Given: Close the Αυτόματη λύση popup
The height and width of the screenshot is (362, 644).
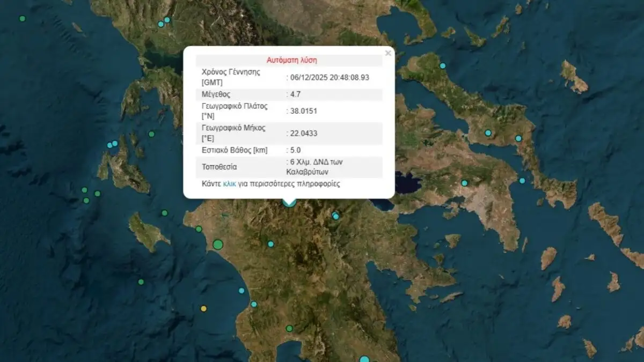Looking at the screenshot, I should coord(388,53).
